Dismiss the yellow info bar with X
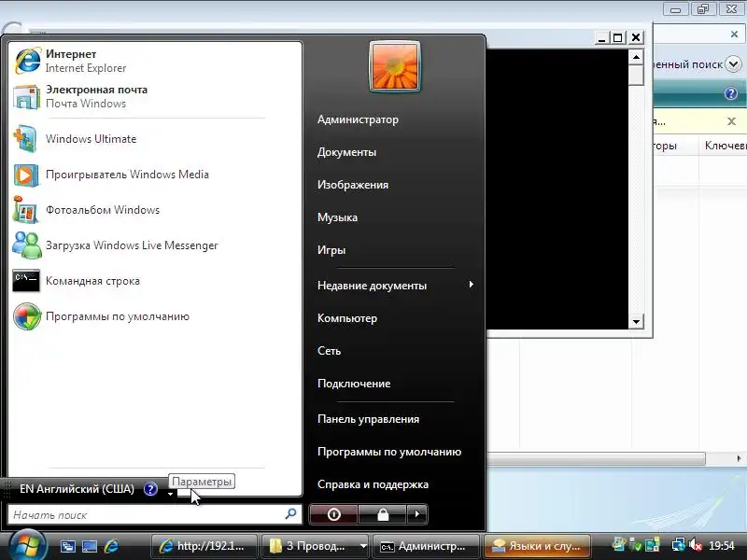The height and width of the screenshot is (560, 747). 731,121
